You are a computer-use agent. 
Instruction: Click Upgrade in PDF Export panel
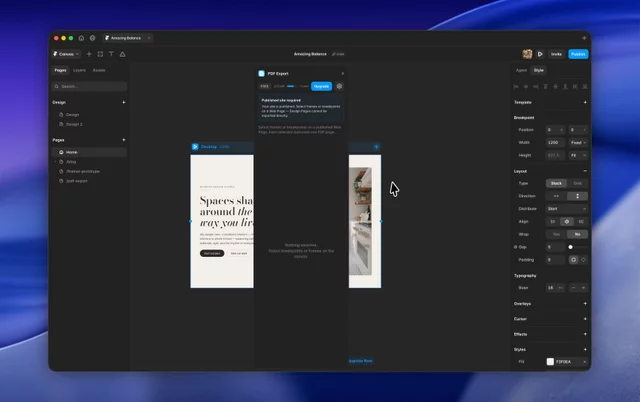pos(322,86)
